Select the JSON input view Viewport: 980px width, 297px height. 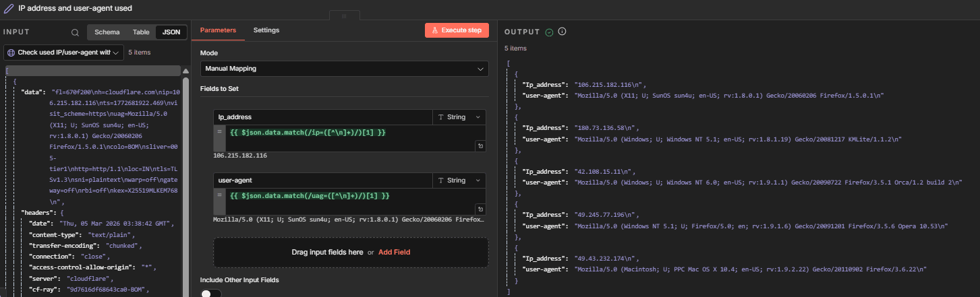click(x=171, y=32)
